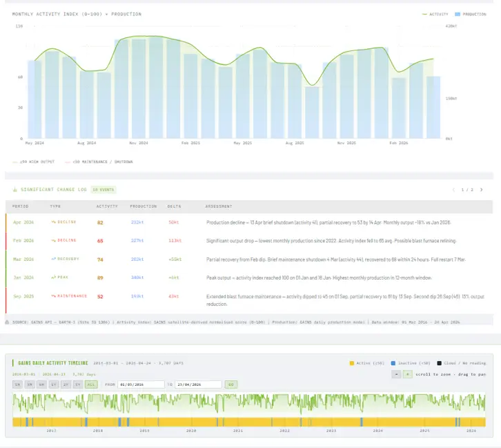Click the ASSESSMENT column header
This screenshot has width=501, height=448.
[x=219, y=206]
